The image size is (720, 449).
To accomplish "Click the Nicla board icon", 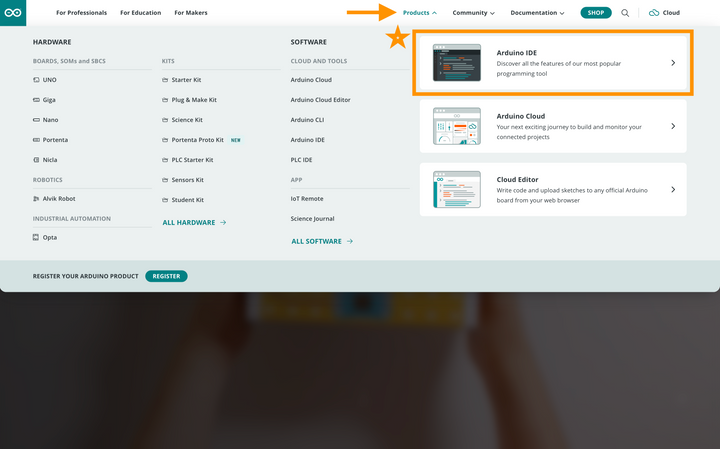I will pyautogui.click(x=36, y=160).
